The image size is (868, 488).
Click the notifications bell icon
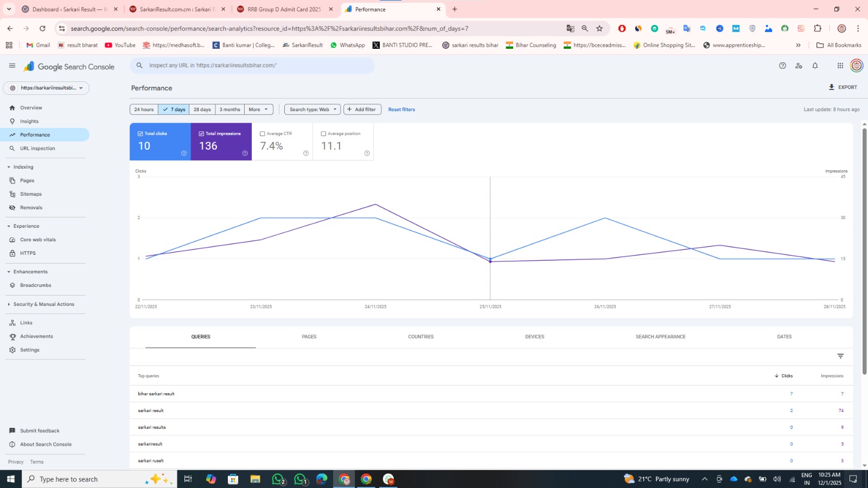tap(815, 66)
